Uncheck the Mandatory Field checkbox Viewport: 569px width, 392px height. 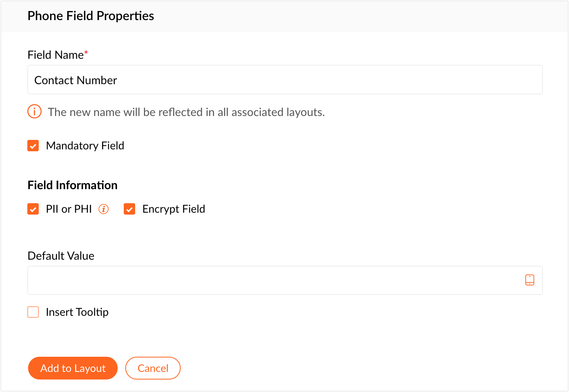tap(33, 146)
